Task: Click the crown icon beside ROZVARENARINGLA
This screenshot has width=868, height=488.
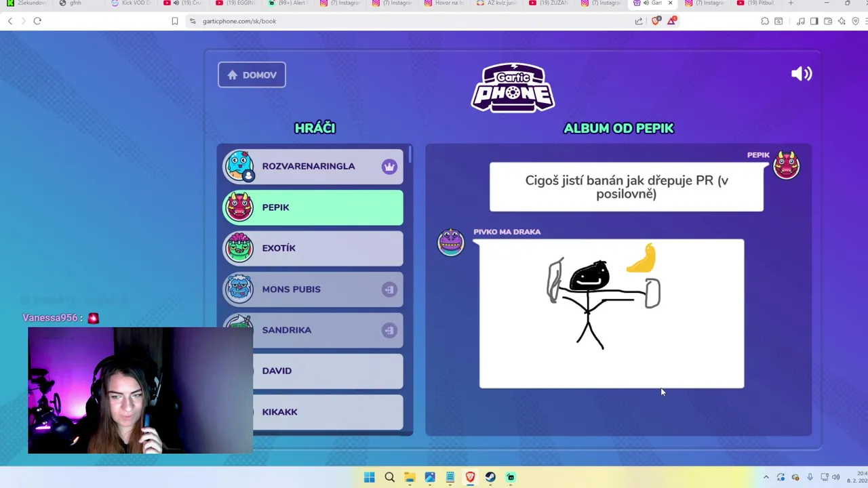Action: pos(389,167)
